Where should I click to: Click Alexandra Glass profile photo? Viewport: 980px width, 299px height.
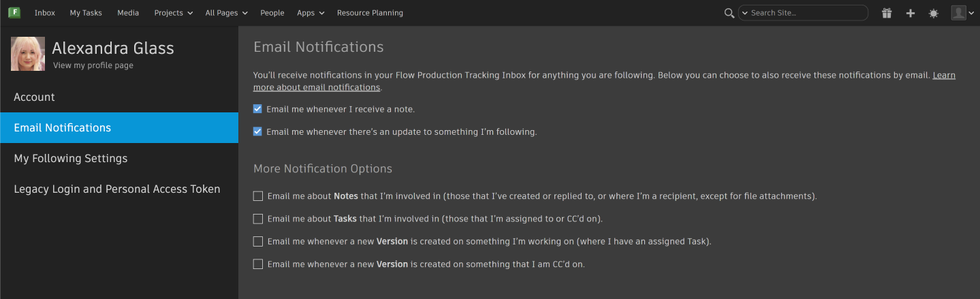pyautogui.click(x=28, y=54)
